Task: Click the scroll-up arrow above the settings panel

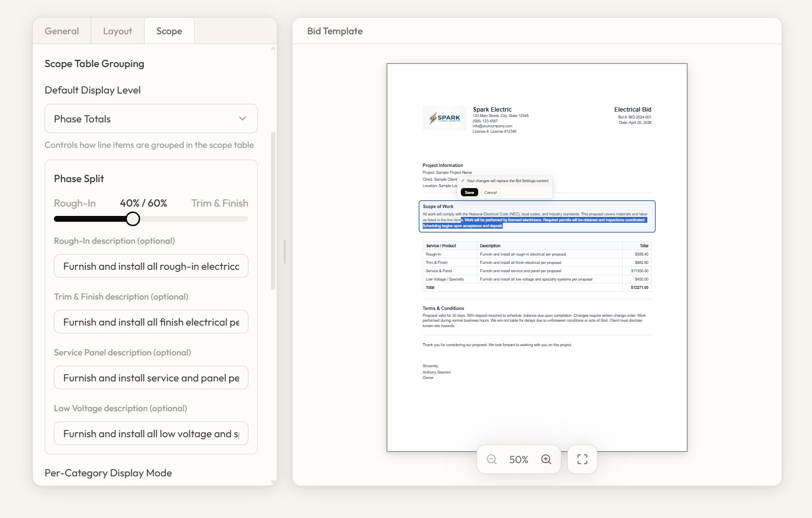Action: (272, 48)
